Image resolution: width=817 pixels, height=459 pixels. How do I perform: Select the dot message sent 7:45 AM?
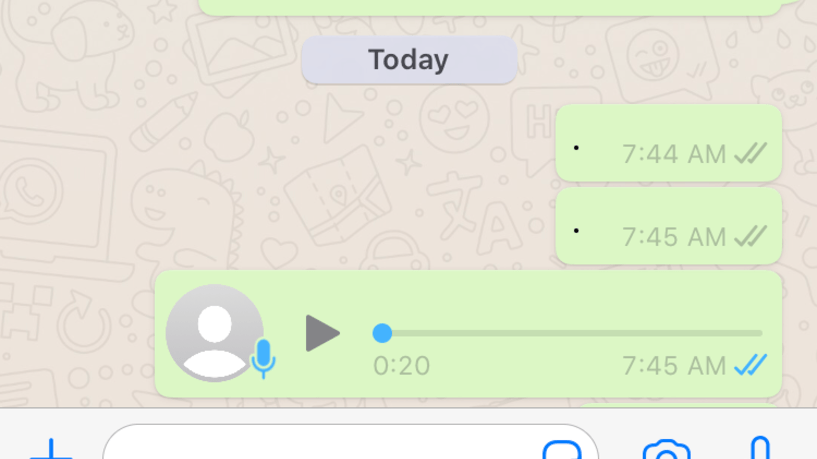tap(669, 226)
